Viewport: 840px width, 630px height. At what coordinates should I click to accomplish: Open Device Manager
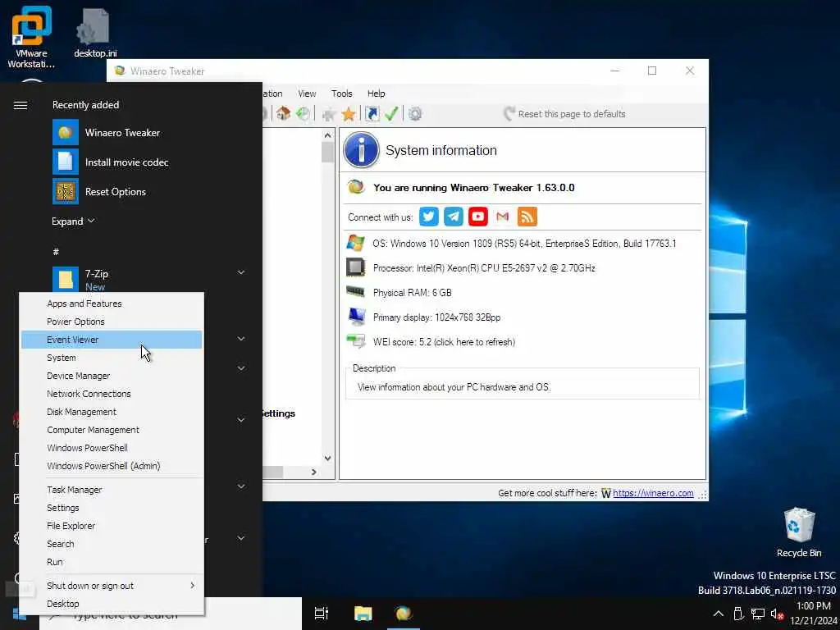point(112,376)
